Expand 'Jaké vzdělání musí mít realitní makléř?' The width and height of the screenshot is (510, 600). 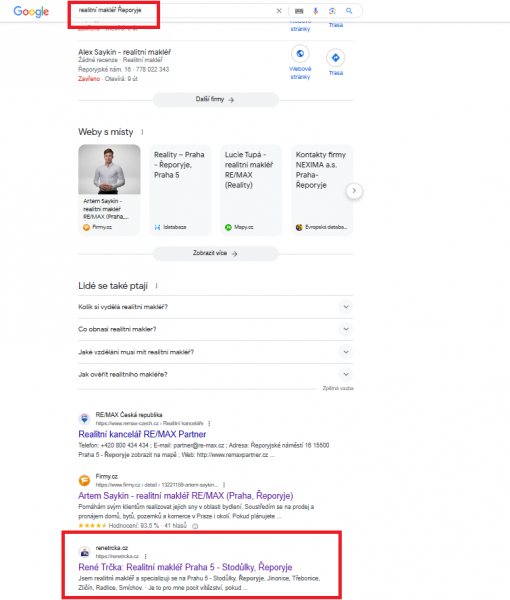point(216,352)
